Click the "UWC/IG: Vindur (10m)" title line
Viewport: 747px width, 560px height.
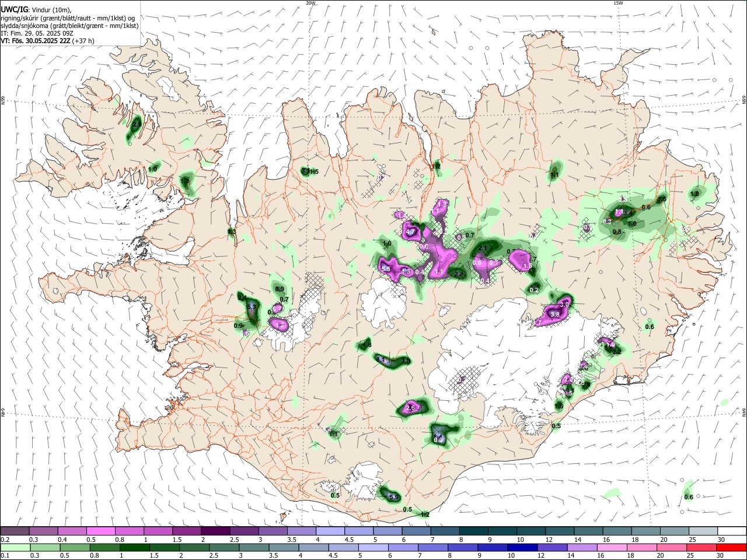(36, 10)
